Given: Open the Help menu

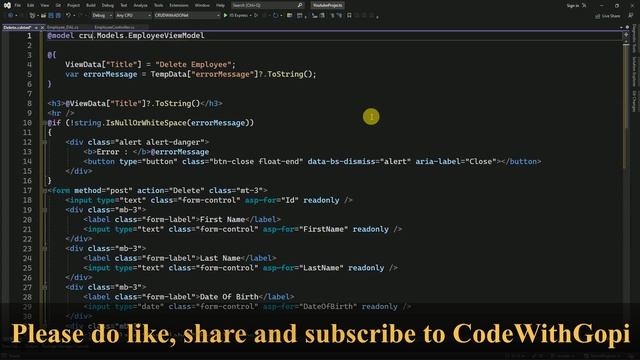Looking at the screenshot, I should pyautogui.click(x=220, y=5).
